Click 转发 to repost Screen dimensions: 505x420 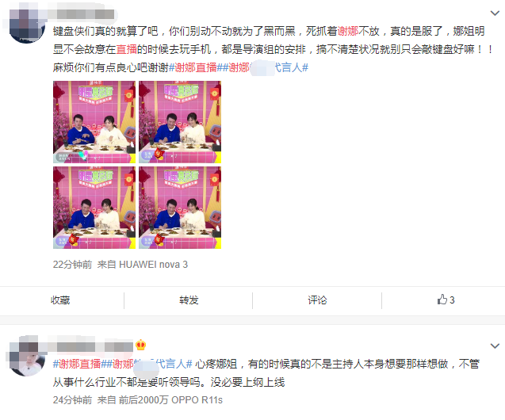(x=189, y=300)
